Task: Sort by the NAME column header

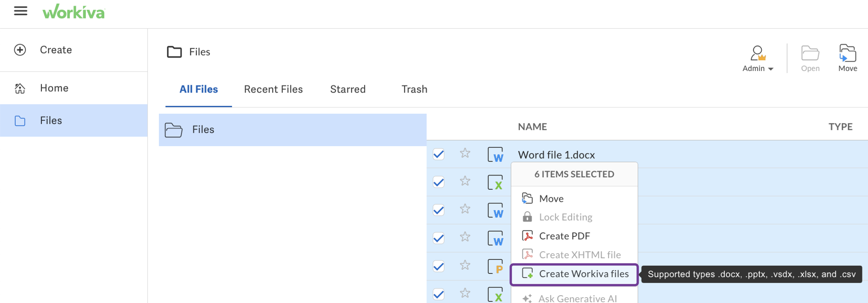Action: coord(532,127)
